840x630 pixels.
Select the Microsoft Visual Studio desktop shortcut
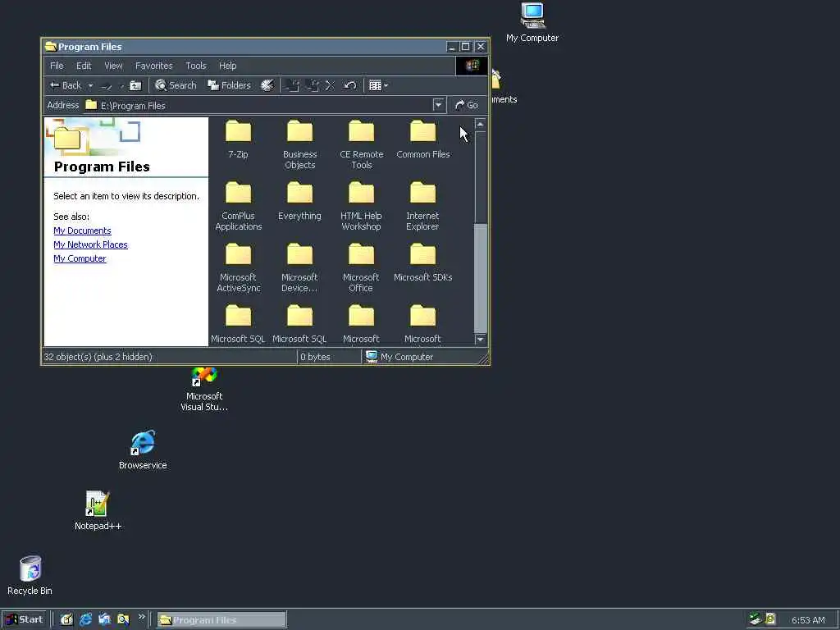click(x=204, y=390)
